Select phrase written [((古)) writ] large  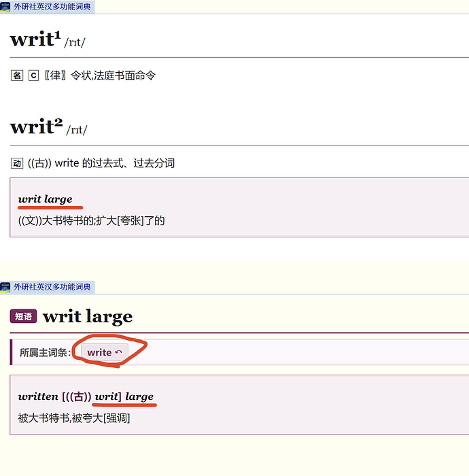[x=86, y=396]
